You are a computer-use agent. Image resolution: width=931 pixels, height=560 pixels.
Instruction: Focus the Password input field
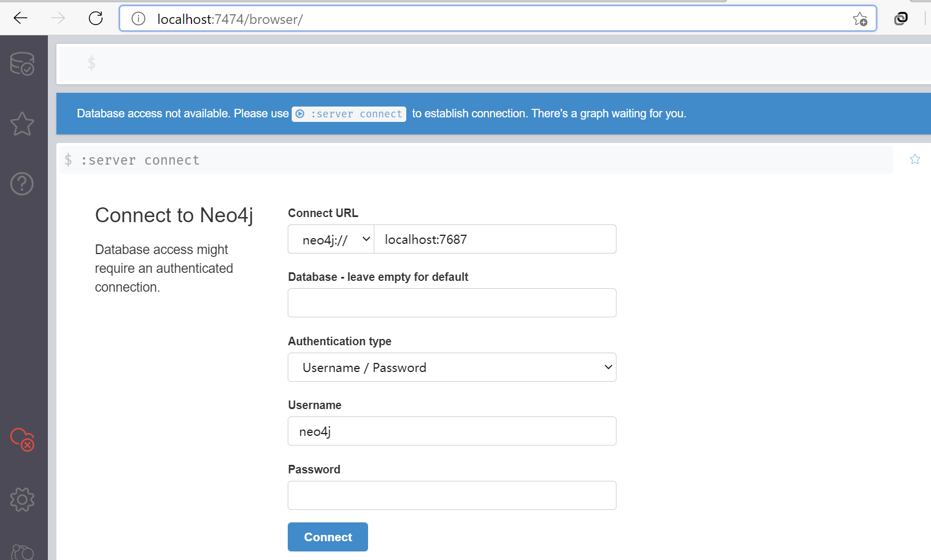[x=452, y=496]
